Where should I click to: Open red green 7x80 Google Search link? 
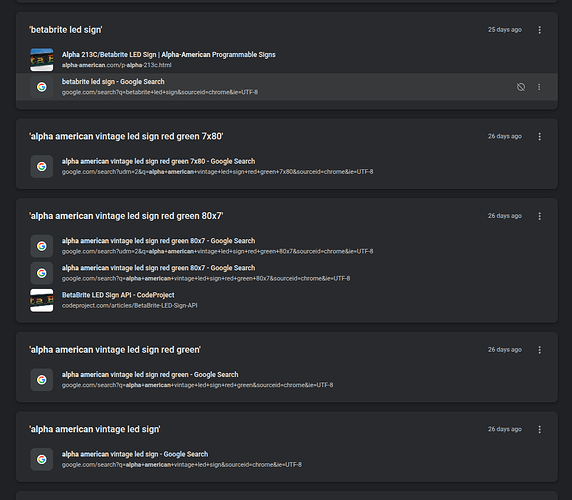[x=158, y=161]
